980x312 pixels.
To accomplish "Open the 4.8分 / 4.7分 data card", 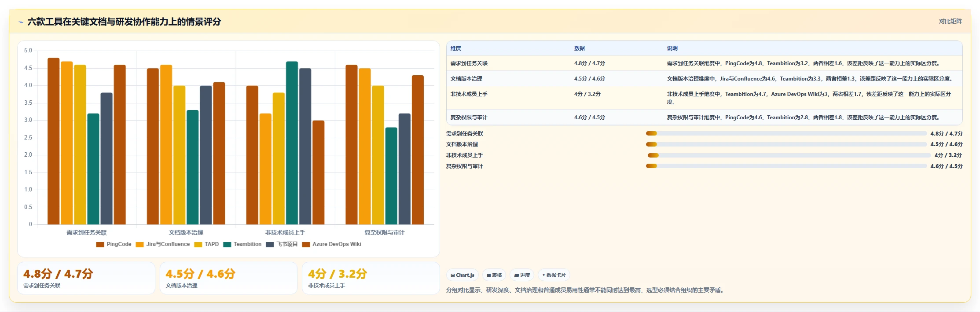I will point(86,278).
